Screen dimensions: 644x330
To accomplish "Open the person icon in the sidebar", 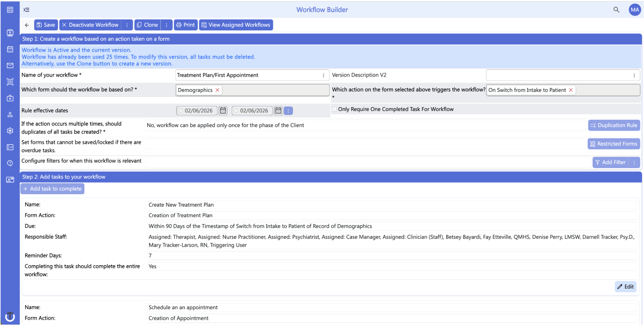I will click(10, 115).
